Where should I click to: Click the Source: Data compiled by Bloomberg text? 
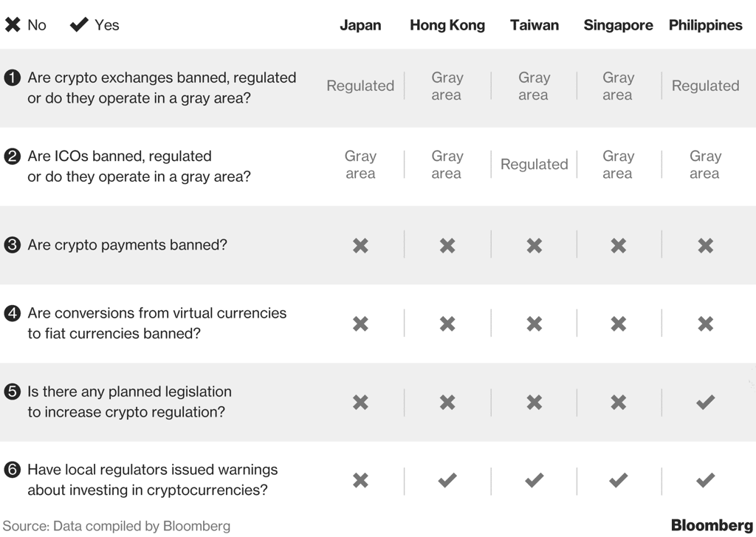pos(117,526)
